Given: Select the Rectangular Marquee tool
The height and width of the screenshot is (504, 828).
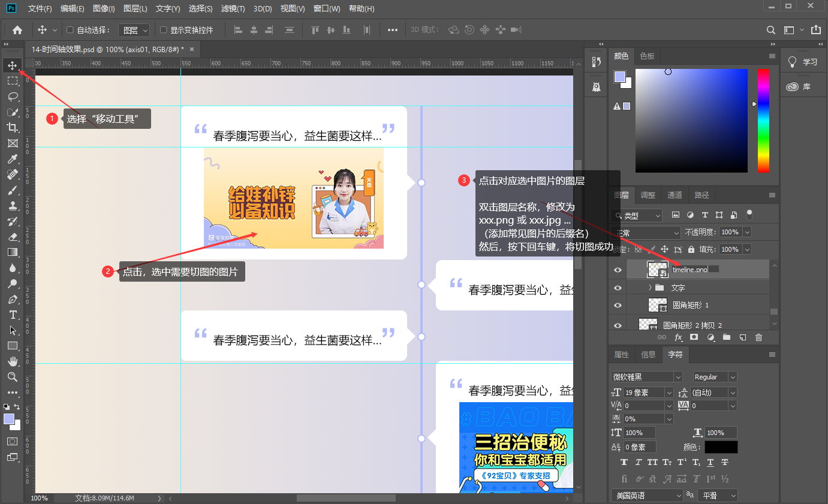Looking at the screenshot, I should tap(13, 80).
